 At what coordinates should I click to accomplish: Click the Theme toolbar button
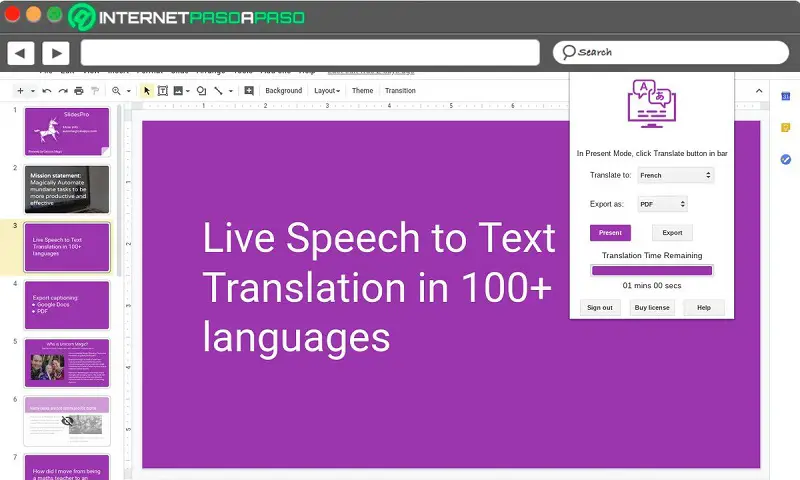(362, 91)
